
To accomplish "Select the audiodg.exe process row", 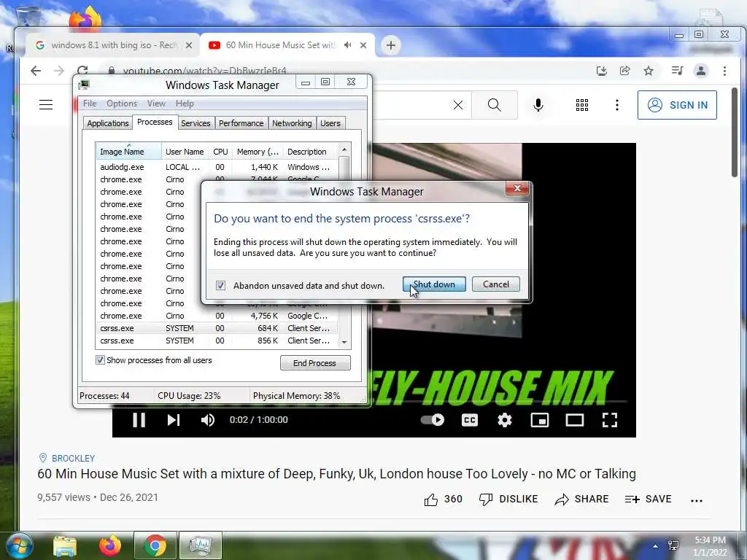I will coord(217,167).
